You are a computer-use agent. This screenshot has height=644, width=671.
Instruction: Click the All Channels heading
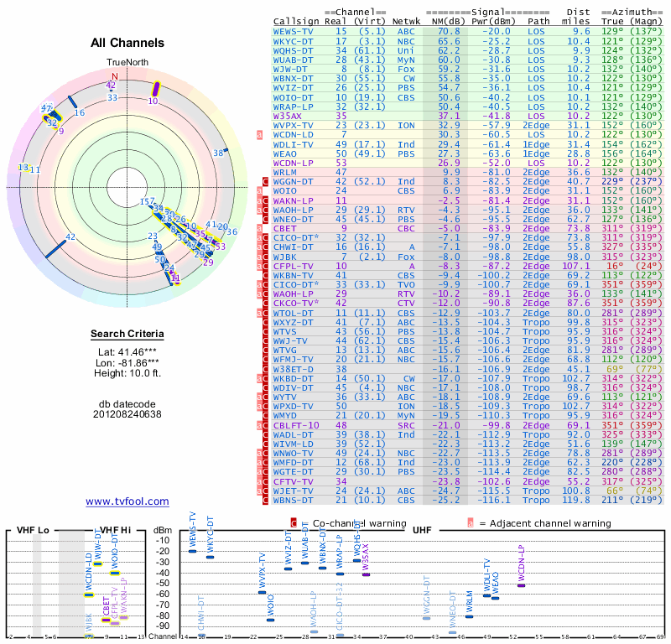(127, 43)
